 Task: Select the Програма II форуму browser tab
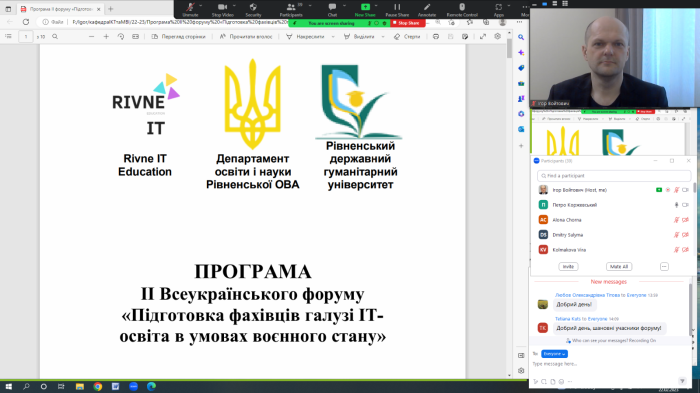pyautogui.click(x=60, y=9)
